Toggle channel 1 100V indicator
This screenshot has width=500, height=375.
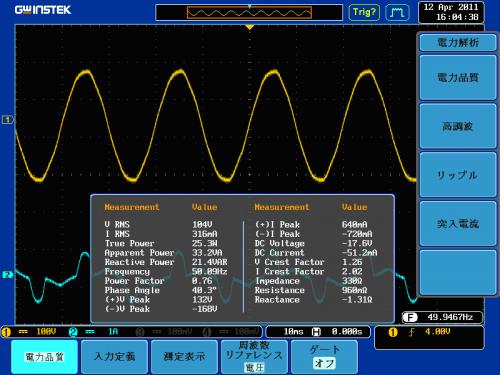(x=29, y=332)
